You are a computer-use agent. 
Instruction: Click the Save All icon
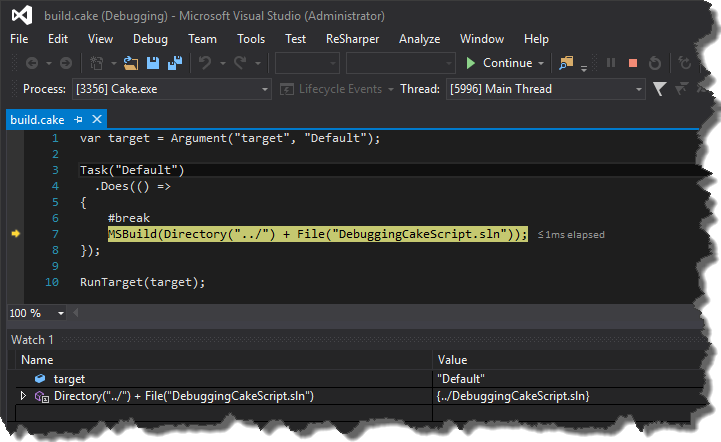click(175, 63)
